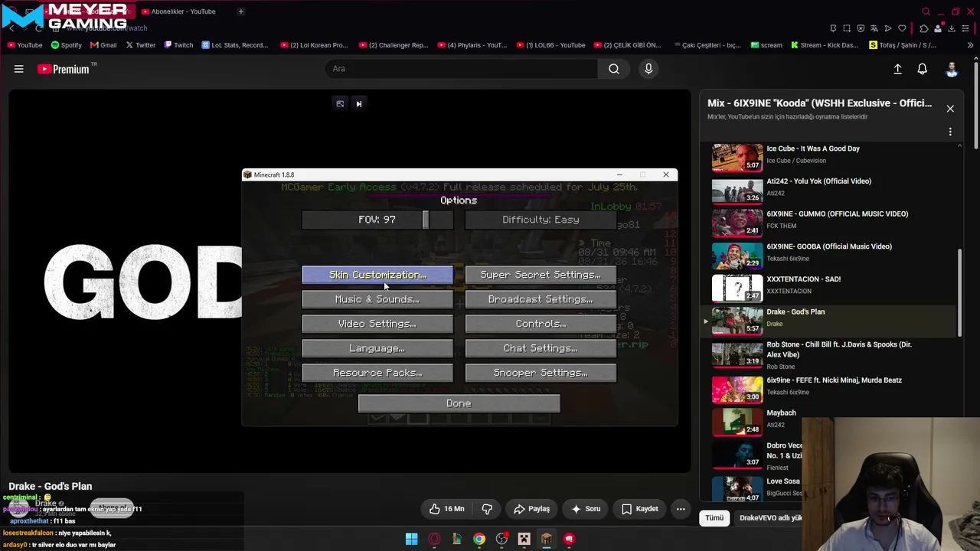Image resolution: width=980 pixels, height=551 pixels.
Task: Open the Twitter bookmark
Action: click(139, 45)
